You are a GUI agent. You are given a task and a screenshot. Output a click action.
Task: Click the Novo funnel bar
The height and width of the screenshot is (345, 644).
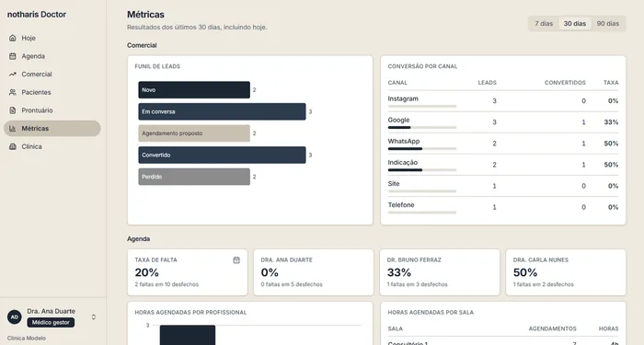pyautogui.click(x=194, y=90)
